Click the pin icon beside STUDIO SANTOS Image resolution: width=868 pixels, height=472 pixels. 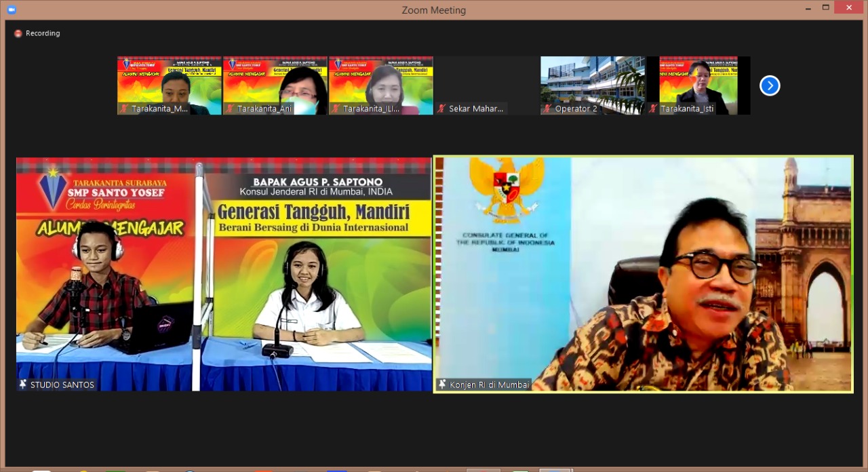click(x=23, y=385)
